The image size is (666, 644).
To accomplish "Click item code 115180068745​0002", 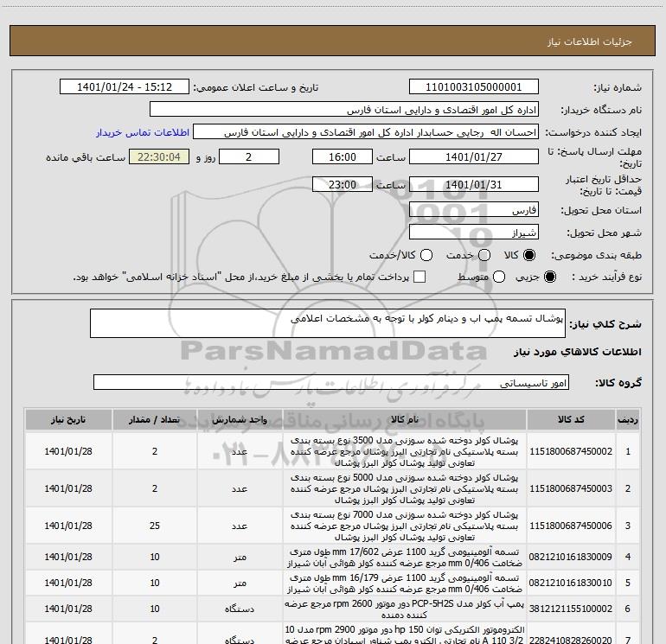I will point(571,452).
